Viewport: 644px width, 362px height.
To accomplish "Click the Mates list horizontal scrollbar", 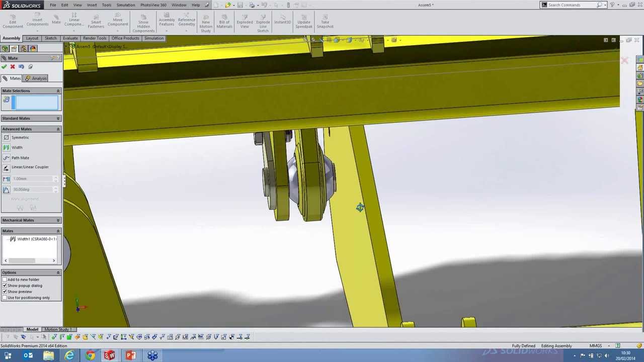I will [30, 260].
